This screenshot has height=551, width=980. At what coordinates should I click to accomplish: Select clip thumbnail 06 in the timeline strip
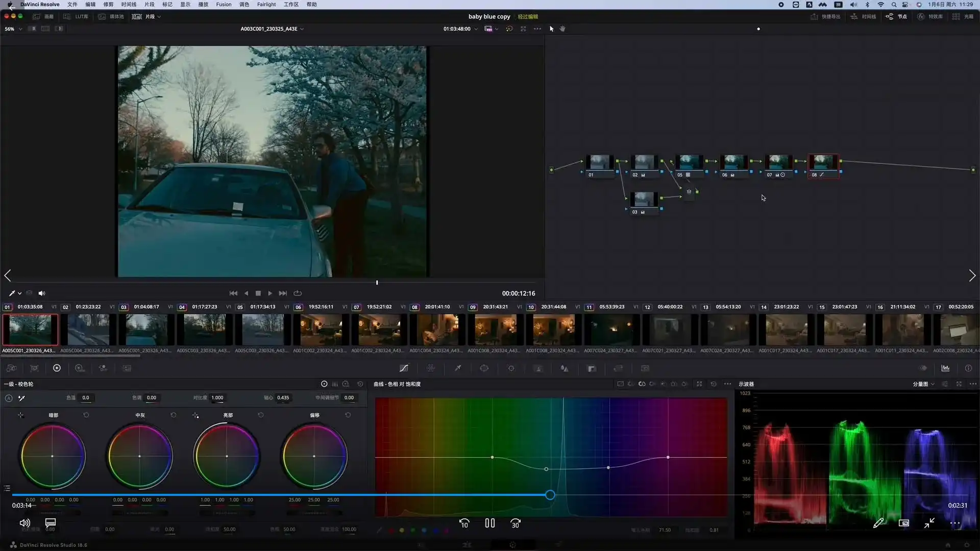(321, 330)
